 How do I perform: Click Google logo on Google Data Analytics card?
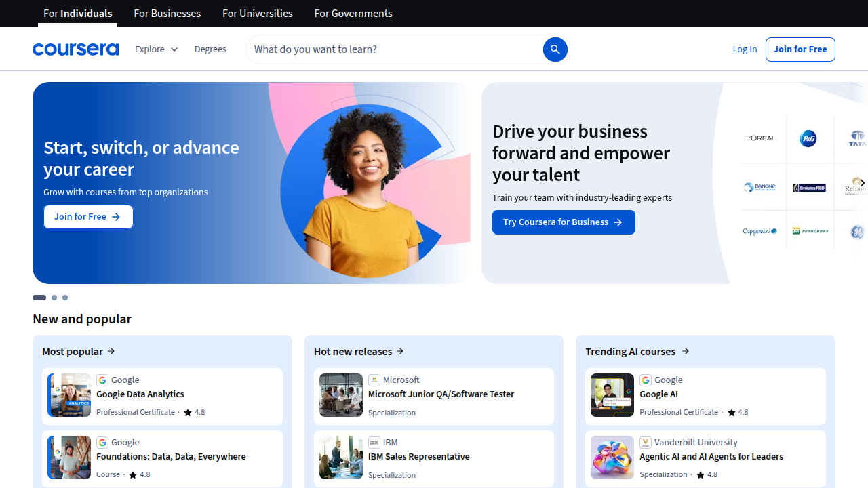pos(102,380)
